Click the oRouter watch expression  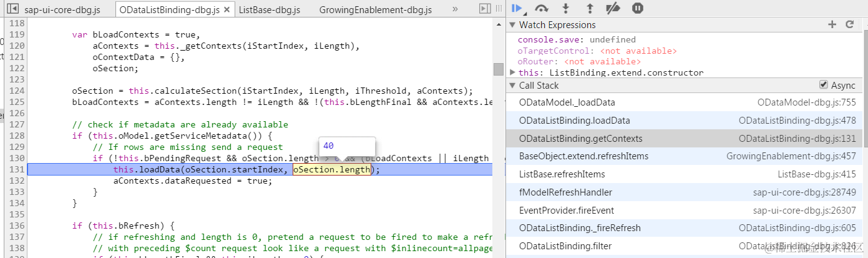[579, 61]
